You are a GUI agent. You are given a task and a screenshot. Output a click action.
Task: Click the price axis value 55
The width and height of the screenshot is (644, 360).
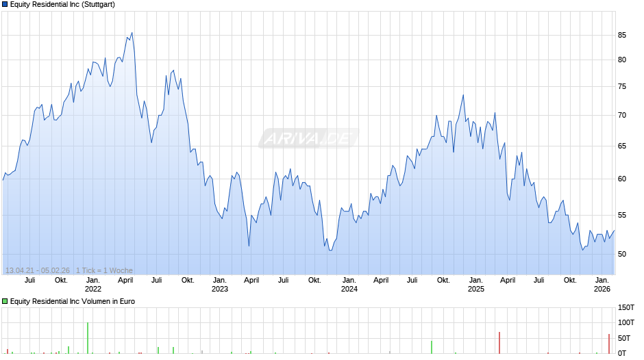[622, 215]
